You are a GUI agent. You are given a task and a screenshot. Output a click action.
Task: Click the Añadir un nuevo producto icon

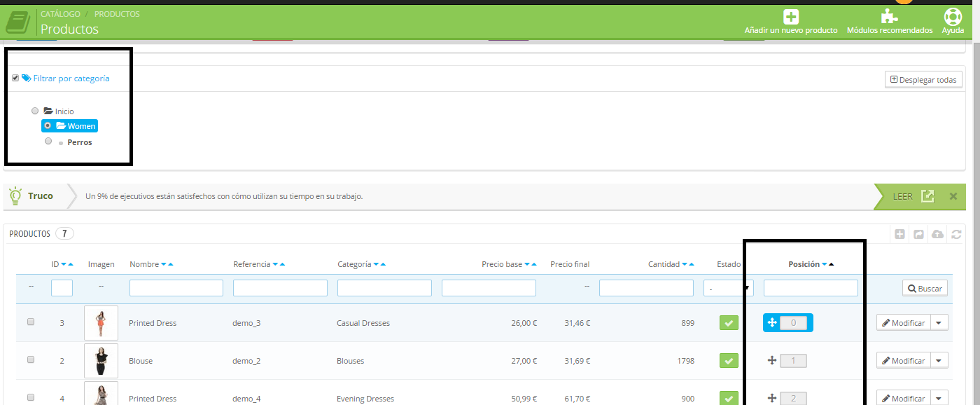[791, 18]
